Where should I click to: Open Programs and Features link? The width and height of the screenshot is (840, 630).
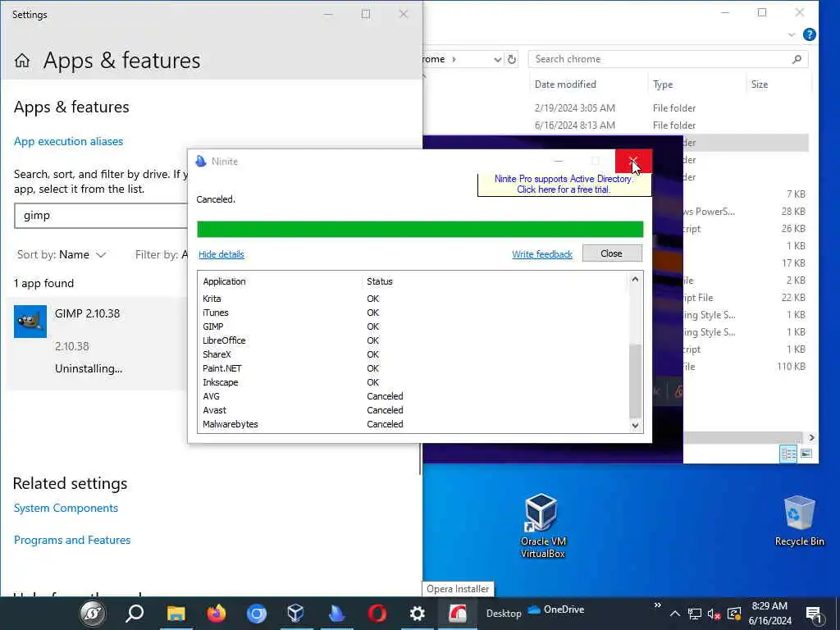click(72, 540)
